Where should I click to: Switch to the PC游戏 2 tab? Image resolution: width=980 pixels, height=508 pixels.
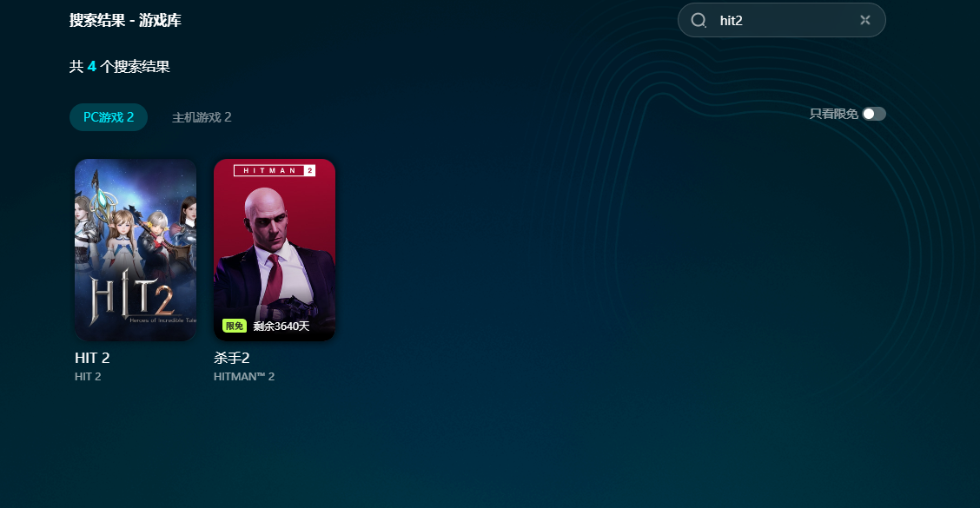tap(109, 117)
